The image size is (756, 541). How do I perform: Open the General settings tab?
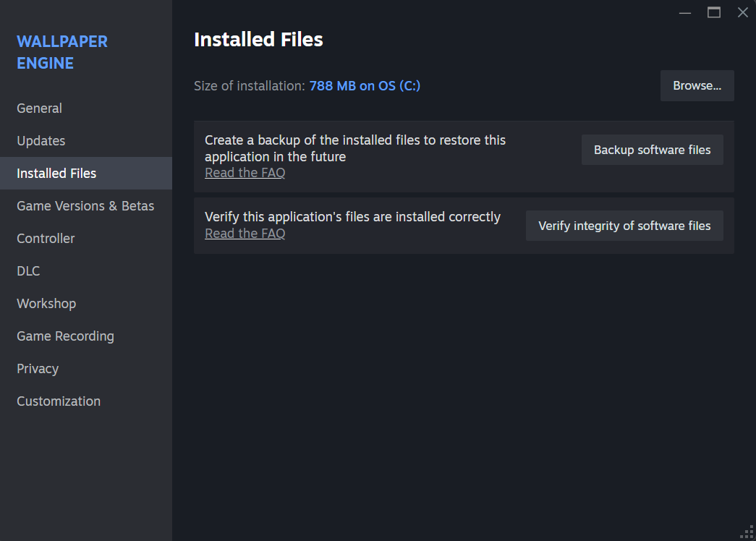coord(86,108)
